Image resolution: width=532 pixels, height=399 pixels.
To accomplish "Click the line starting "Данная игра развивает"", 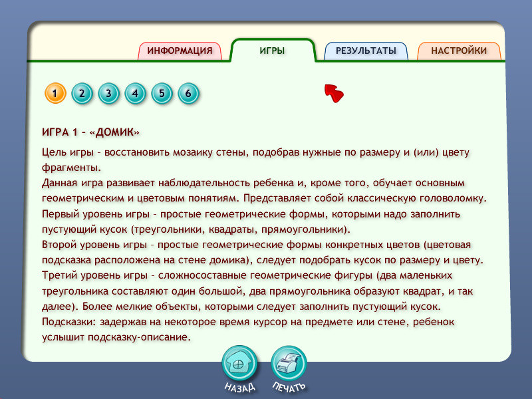I will [x=253, y=184].
